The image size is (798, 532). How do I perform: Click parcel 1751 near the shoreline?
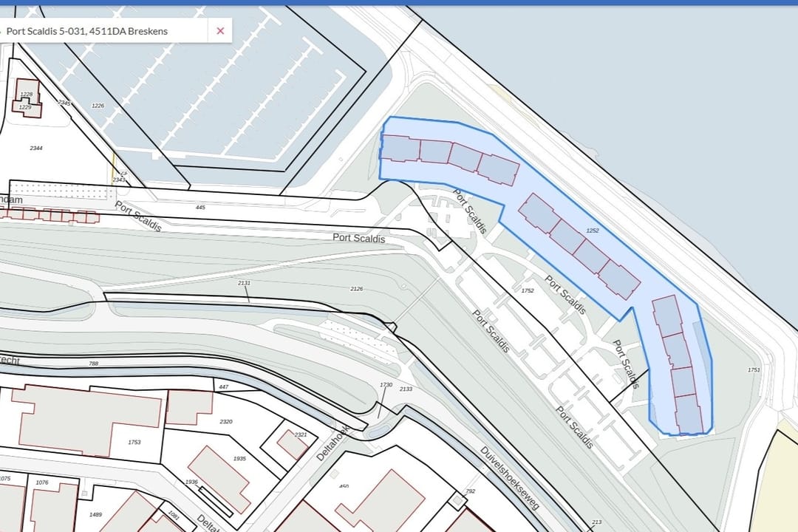pos(754,370)
